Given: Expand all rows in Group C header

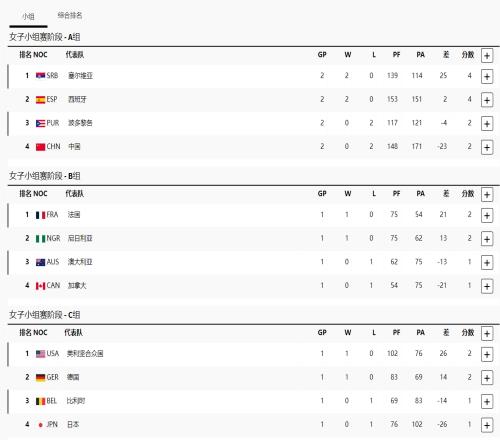Looking at the screenshot, I should click(x=487, y=334).
